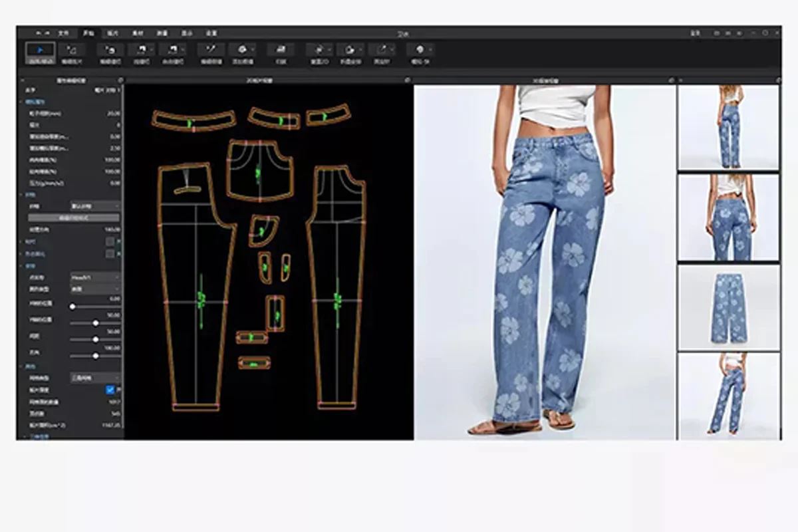Click the small title-bar icon right of Login
The height and width of the screenshot is (532, 798).
pos(717,33)
